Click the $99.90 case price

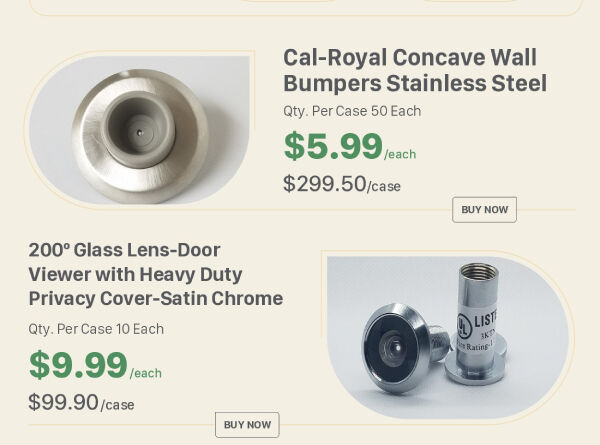[63, 403]
